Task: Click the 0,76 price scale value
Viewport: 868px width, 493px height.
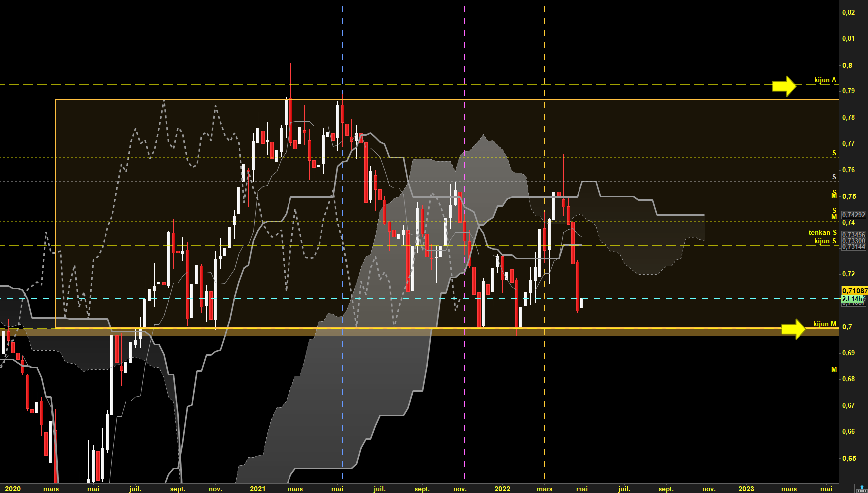Action: pyautogui.click(x=848, y=170)
